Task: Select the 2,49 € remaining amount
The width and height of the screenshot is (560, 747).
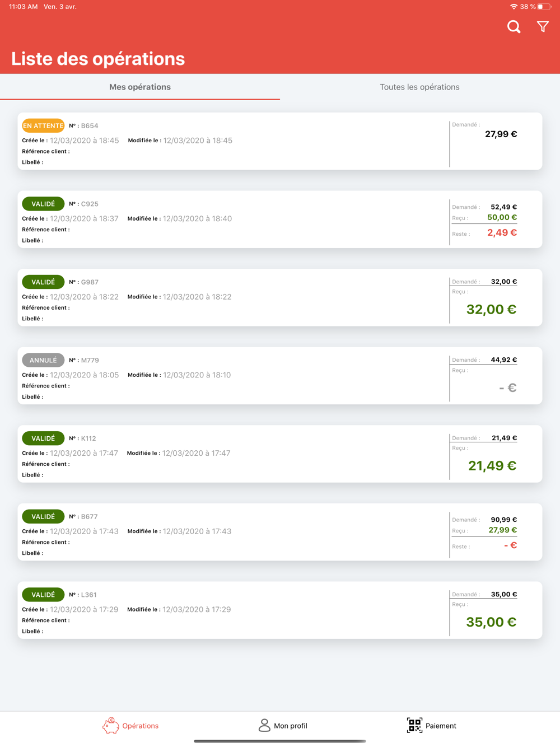Action: tap(502, 233)
